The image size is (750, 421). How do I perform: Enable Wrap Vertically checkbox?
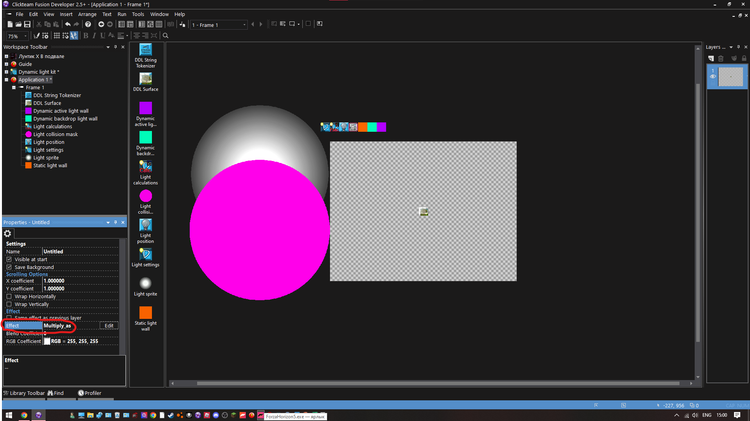(x=9, y=304)
